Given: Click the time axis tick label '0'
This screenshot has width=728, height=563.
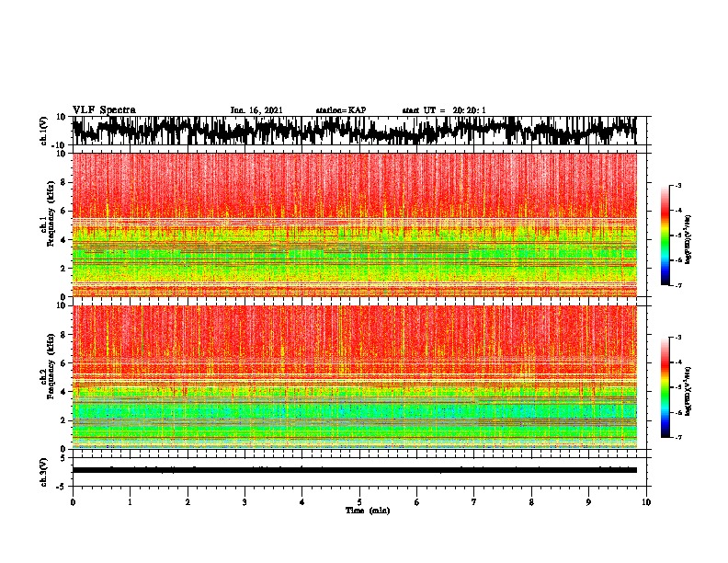Looking at the screenshot, I should [73, 502].
